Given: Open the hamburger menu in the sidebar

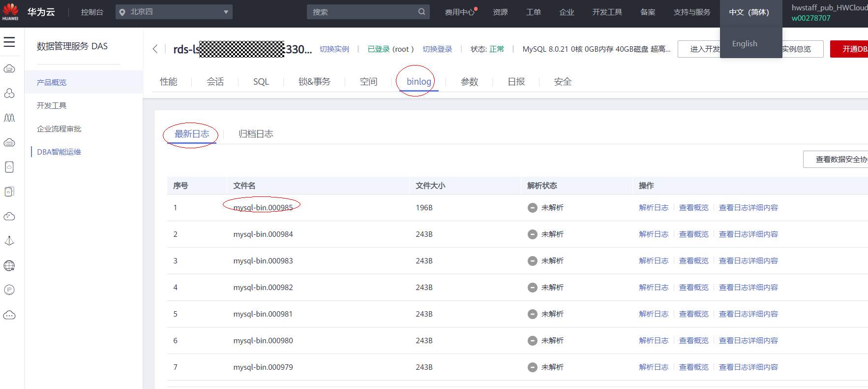Looking at the screenshot, I should tap(9, 42).
